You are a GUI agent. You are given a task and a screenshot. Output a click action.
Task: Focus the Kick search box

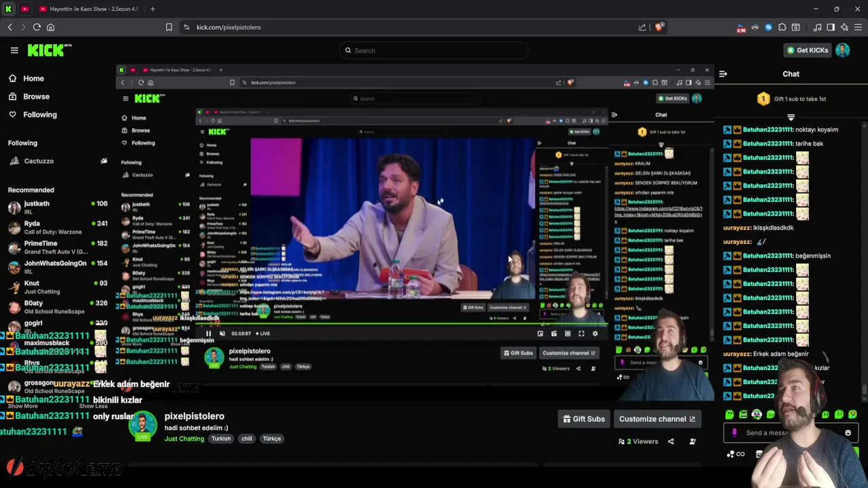[434, 50]
